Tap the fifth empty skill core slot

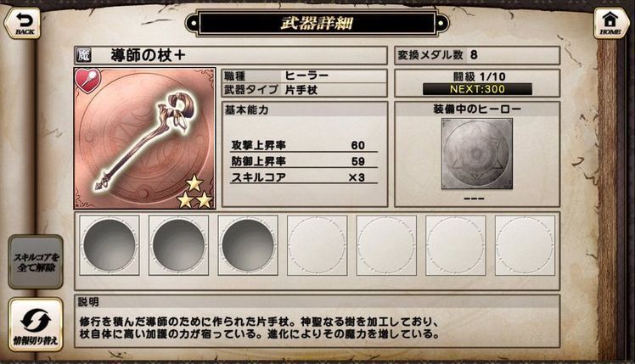point(386,245)
